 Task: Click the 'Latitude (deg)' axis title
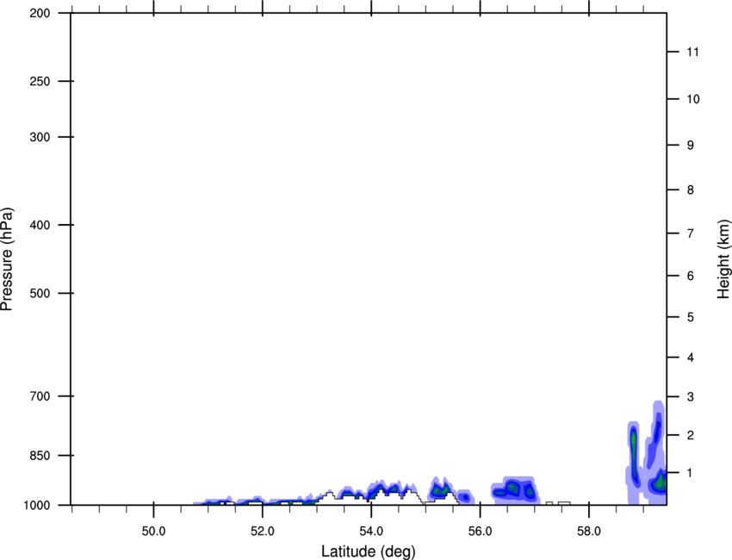[369, 551]
